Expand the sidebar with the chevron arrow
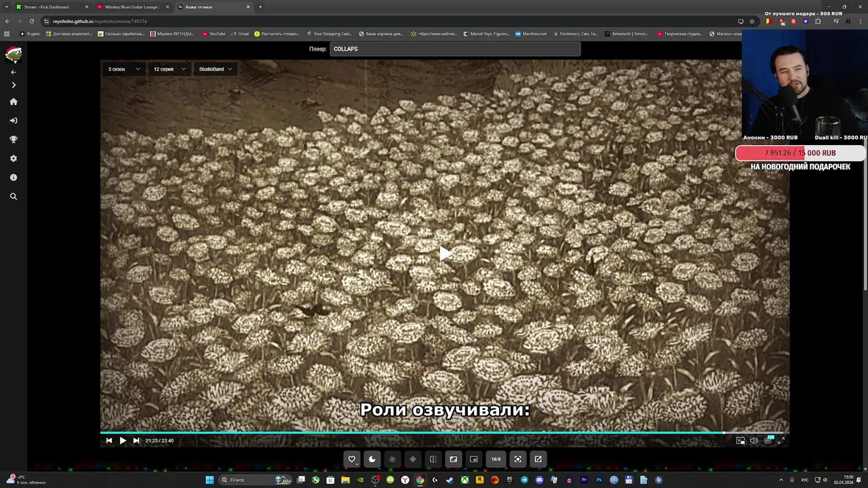 13,85
